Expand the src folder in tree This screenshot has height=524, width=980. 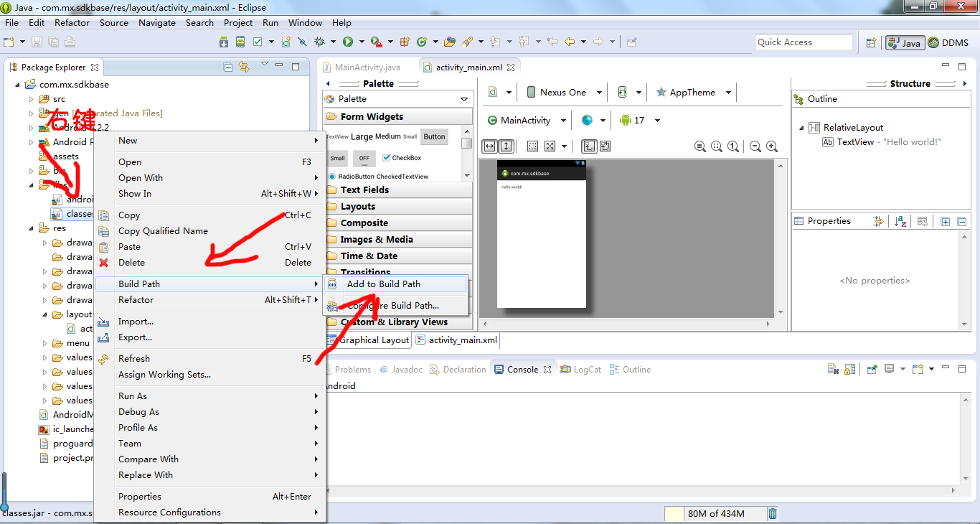31,99
